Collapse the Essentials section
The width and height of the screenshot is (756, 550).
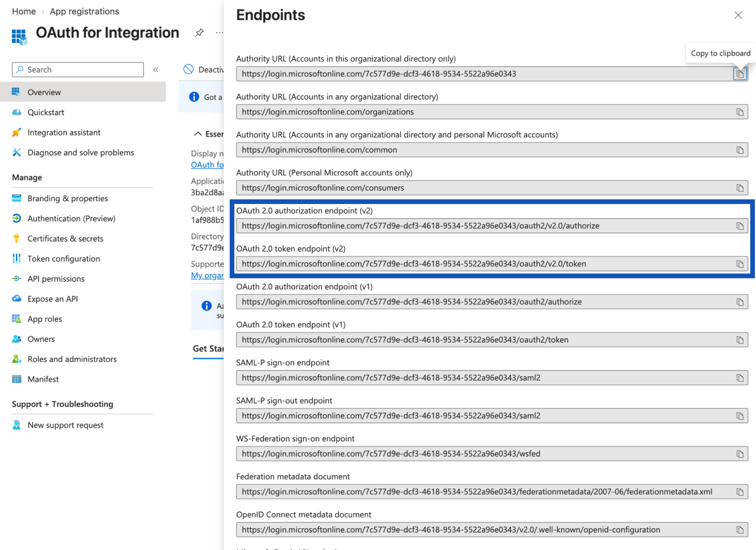[198, 134]
